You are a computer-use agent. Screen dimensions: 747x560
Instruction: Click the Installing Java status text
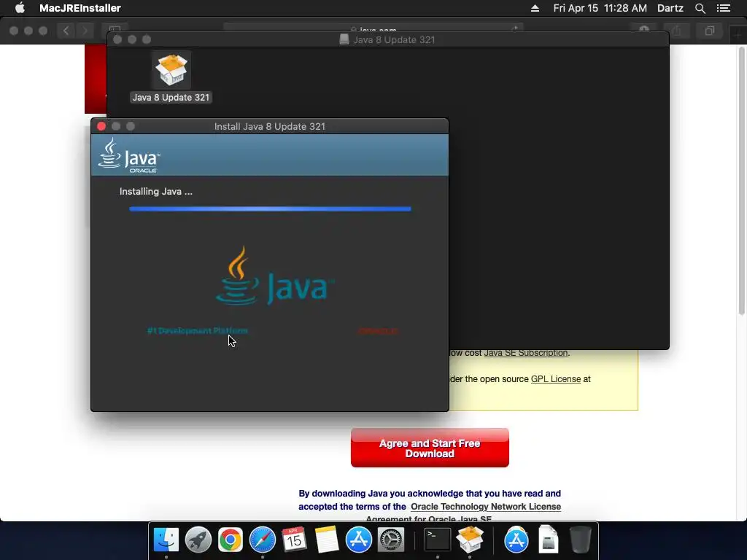click(x=156, y=192)
